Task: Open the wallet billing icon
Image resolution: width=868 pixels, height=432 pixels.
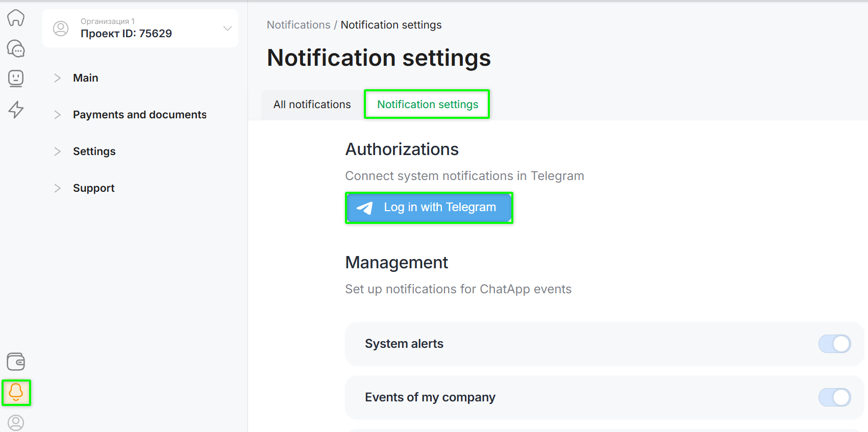Action: tap(16, 362)
